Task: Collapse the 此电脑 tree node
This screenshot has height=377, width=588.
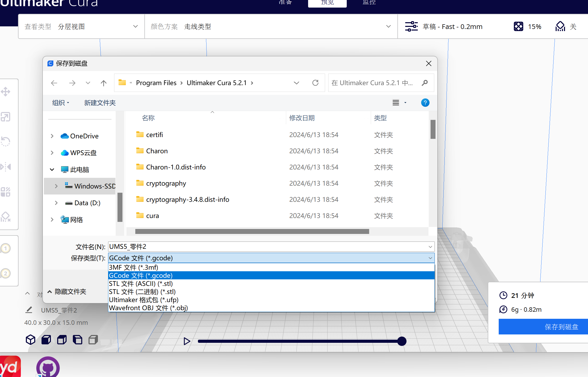Action: [x=52, y=169]
